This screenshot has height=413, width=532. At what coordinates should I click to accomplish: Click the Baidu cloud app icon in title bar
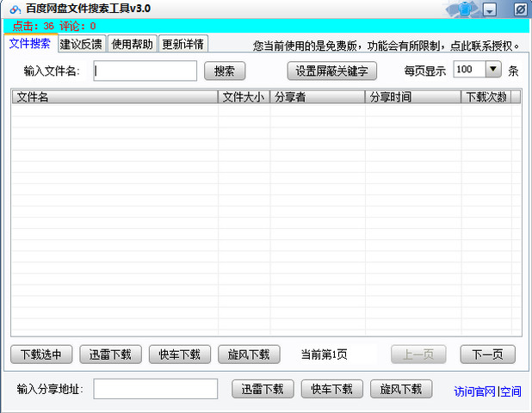[x=15, y=9]
